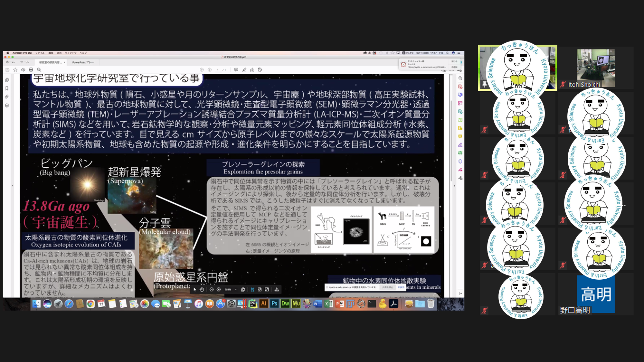Open the attachments paperclip panel
The width and height of the screenshot is (644, 362).
[x=7, y=97]
